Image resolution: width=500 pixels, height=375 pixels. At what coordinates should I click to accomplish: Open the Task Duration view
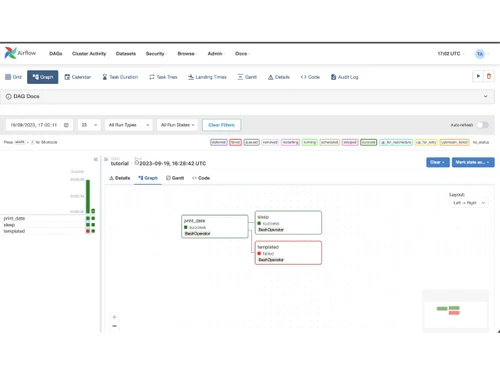[x=120, y=77]
